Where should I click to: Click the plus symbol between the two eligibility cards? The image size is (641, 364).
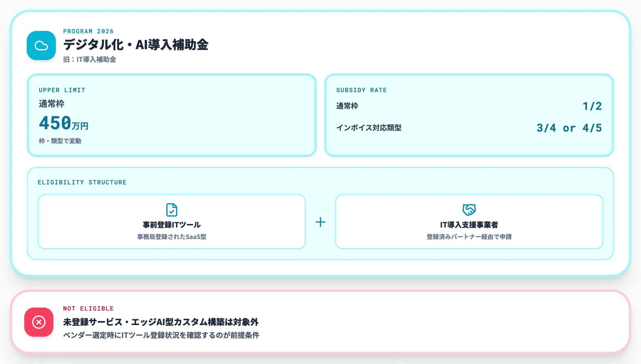320,222
